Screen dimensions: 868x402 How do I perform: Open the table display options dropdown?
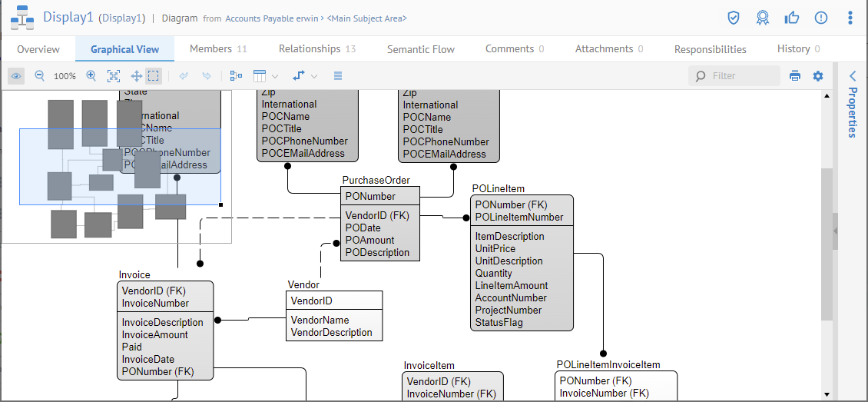265,76
